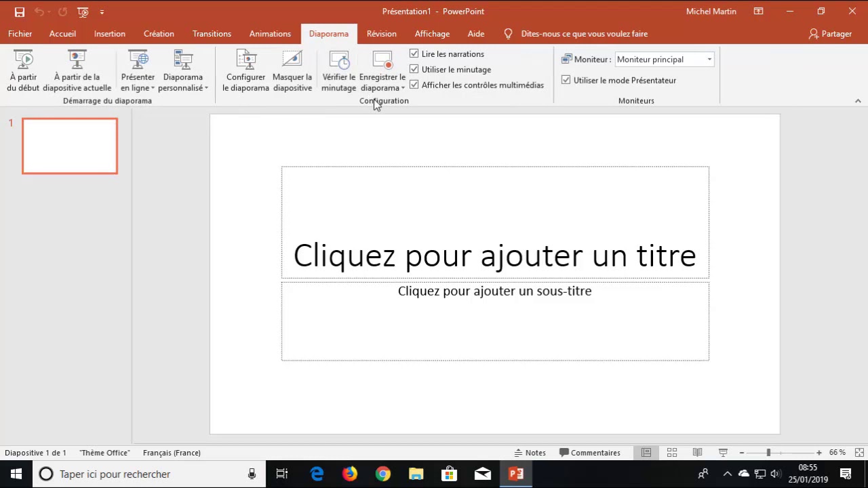Viewport: 868px width, 488px height.
Task: Open the Microsoft Store taskbar icon
Action: tap(450, 474)
